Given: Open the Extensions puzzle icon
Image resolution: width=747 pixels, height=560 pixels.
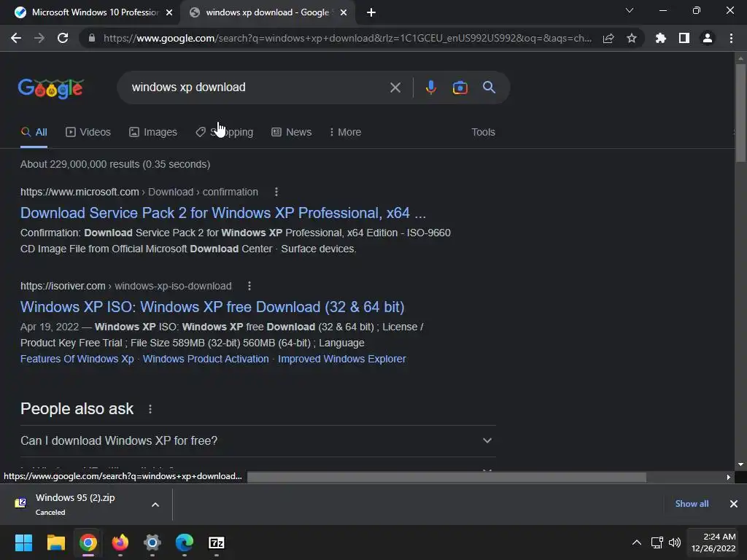Looking at the screenshot, I should [x=661, y=38].
